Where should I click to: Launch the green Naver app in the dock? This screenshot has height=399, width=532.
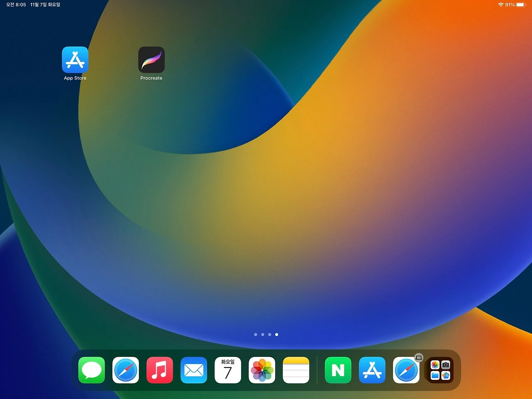338,370
